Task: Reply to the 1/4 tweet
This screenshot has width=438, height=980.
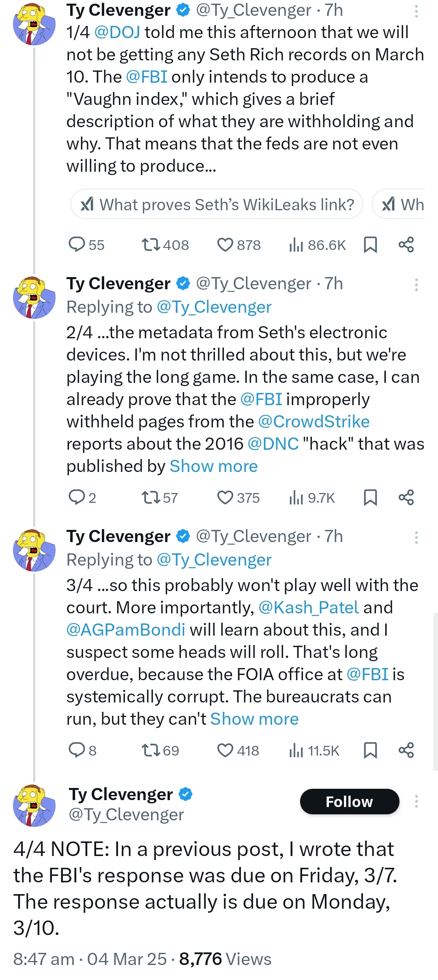Action: point(77,245)
